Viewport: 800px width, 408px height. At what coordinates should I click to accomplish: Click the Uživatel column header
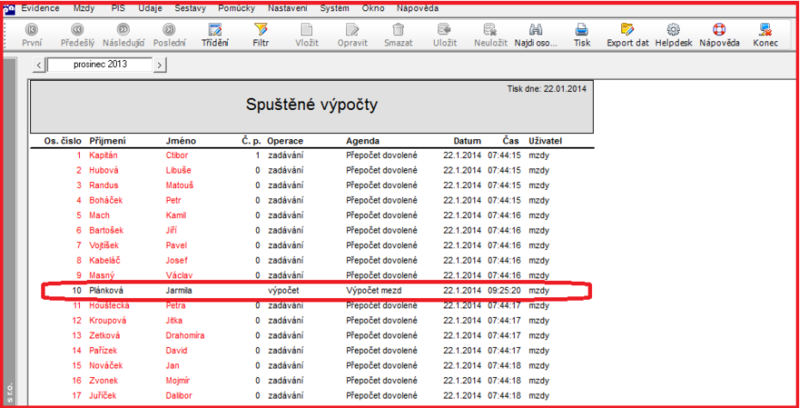tap(545, 141)
